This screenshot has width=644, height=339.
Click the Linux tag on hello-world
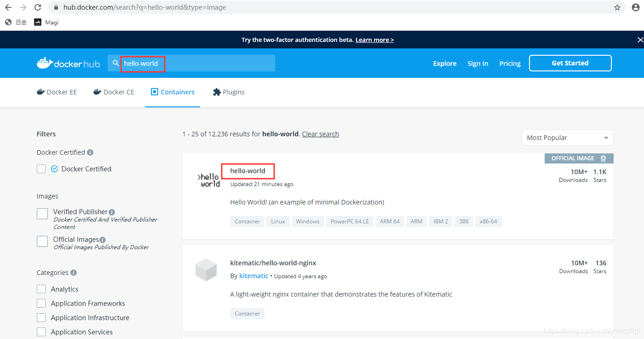pyautogui.click(x=278, y=222)
